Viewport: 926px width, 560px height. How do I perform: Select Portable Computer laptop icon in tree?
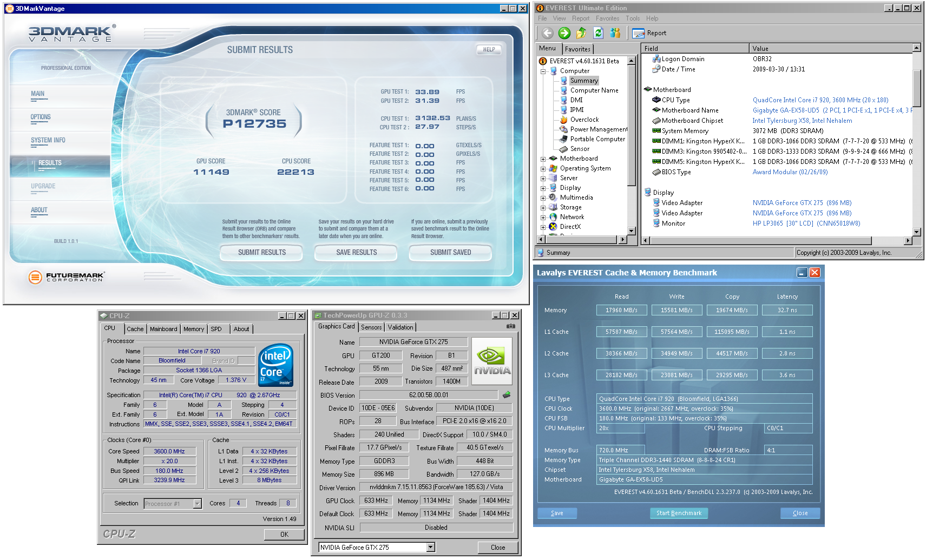pos(564,139)
